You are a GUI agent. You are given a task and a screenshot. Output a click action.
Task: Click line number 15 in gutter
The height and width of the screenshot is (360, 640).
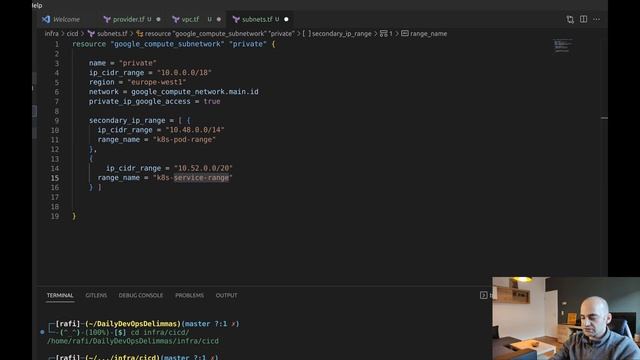[55, 178]
